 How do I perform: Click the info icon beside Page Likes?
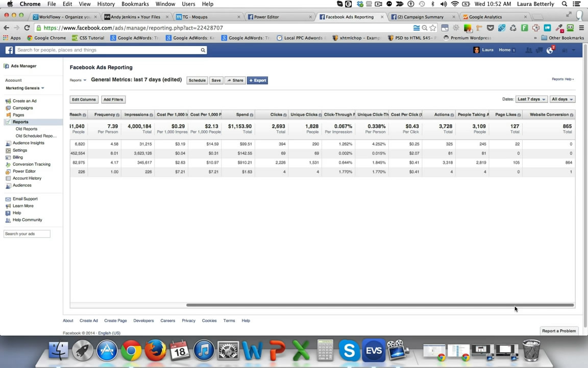(x=519, y=115)
